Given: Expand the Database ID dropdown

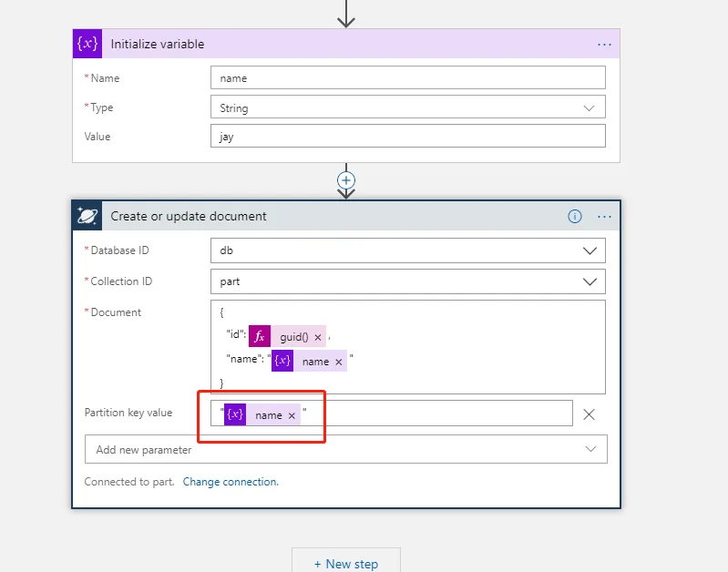Looking at the screenshot, I should point(590,250).
